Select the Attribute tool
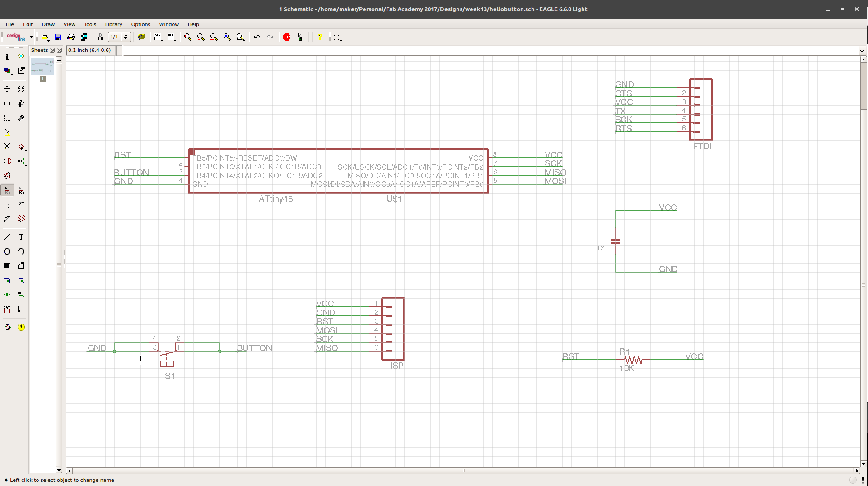This screenshot has height=486, width=868. [x=7, y=309]
